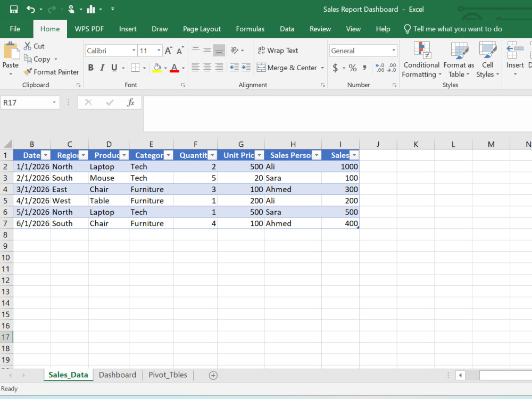Apply Percent Style format

tap(353, 68)
